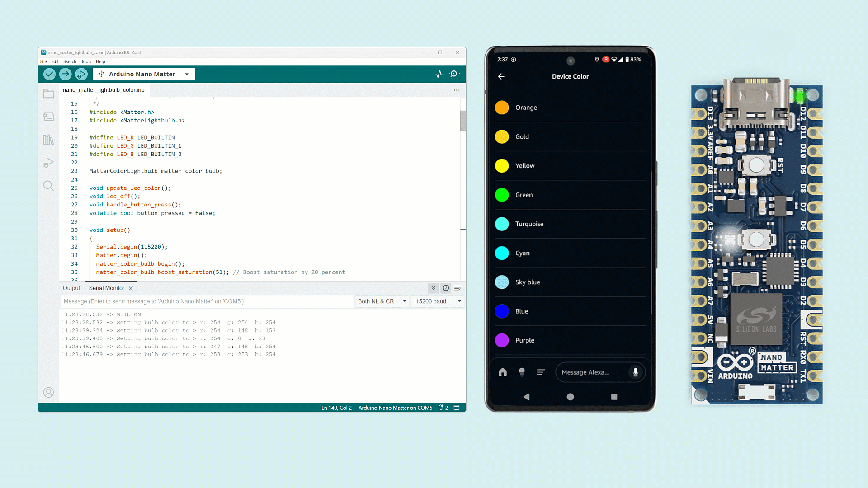Open the Sketchbook folder sidebar icon
The width and height of the screenshot is (868, 488).
click(x=48, y=94)
